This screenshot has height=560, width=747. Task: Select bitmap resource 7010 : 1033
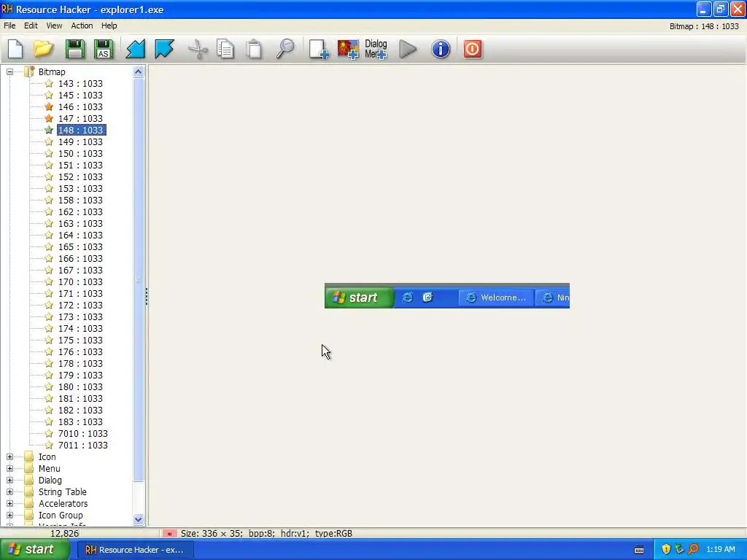click(x=83, y=433)
